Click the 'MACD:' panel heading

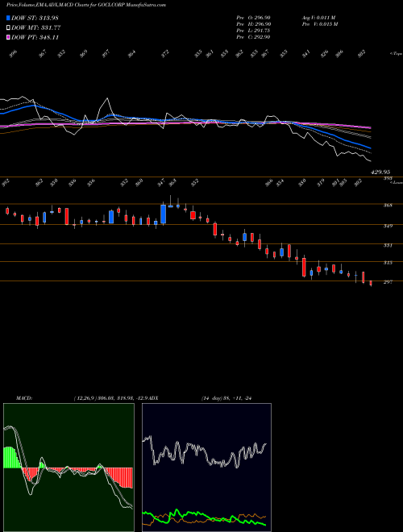coord(23,398)
